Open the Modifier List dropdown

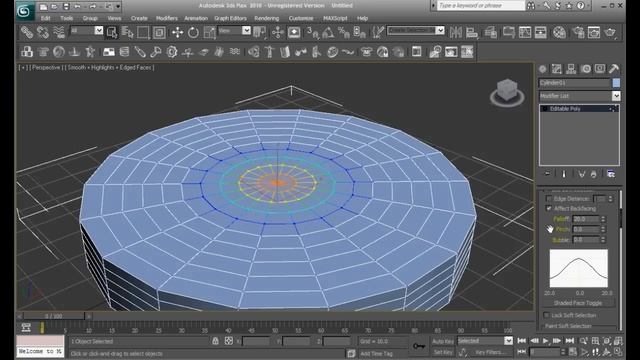(616, 96)
